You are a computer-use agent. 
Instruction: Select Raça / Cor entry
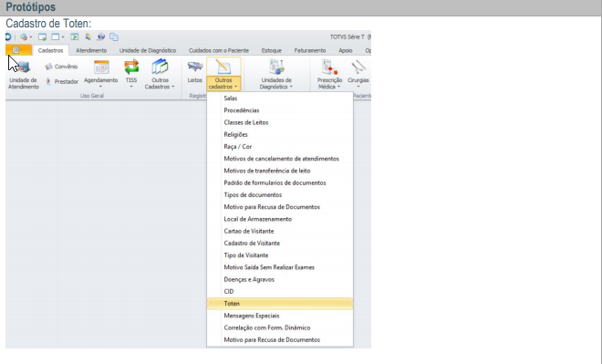coord(280,147)
